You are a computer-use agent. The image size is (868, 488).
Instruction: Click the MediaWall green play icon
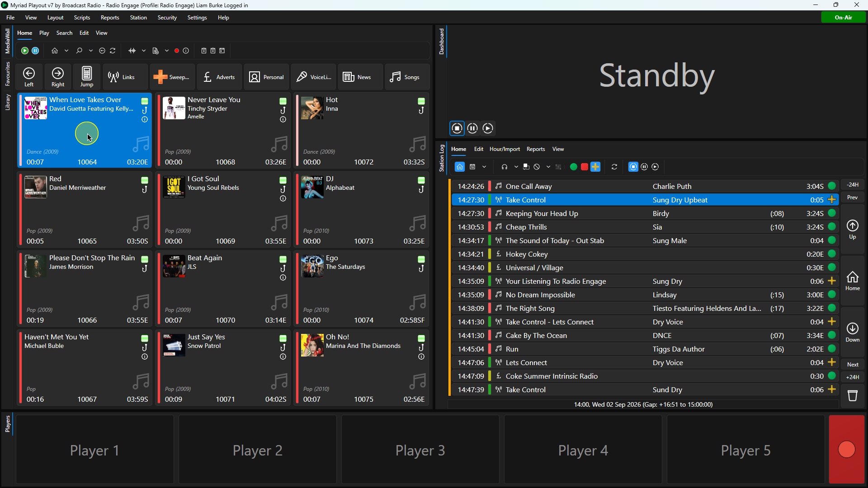(25, 51)
